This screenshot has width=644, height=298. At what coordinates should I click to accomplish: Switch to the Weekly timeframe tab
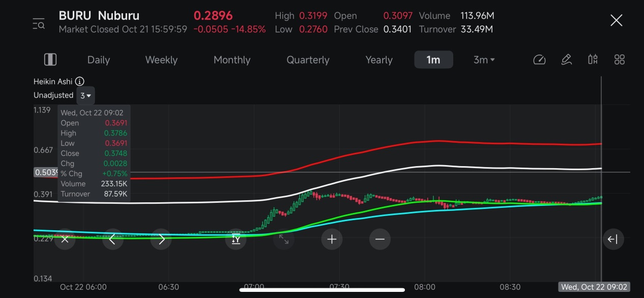(161, 60)
